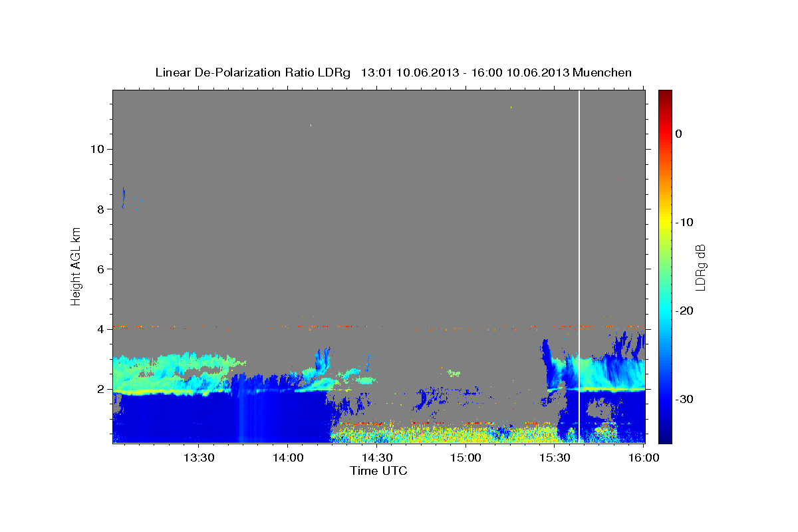
Task: Click the 'LDRg dB' colorbar label
Action: pos(700,267)
